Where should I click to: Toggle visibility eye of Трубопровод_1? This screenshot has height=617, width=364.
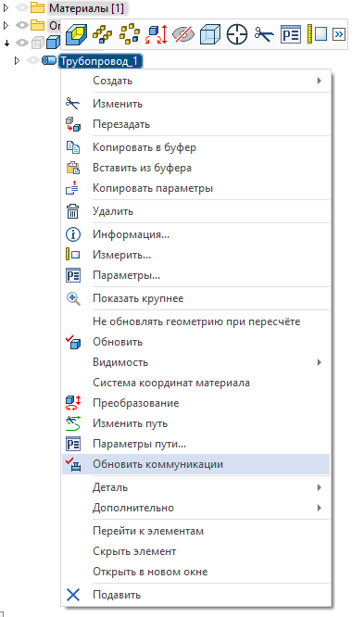[33, 60]
